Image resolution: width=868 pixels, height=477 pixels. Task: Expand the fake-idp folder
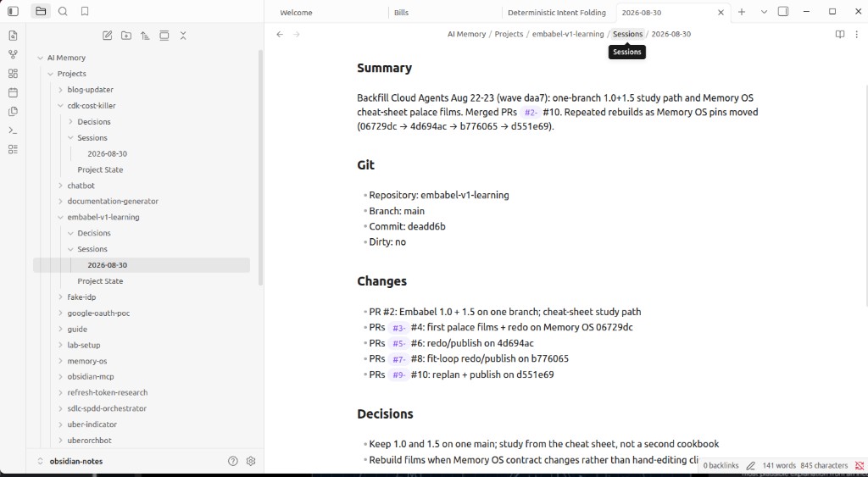point(60,297)
